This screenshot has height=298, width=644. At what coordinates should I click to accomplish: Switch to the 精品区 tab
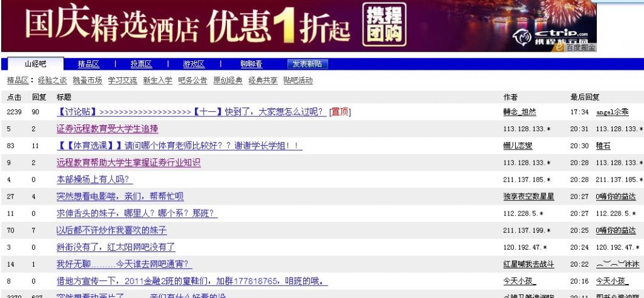(88, 64)
